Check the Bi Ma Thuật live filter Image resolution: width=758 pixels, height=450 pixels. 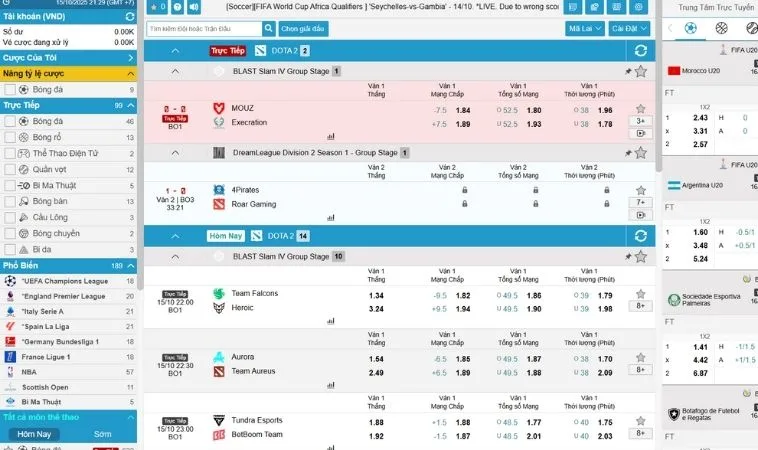[10, 186]
